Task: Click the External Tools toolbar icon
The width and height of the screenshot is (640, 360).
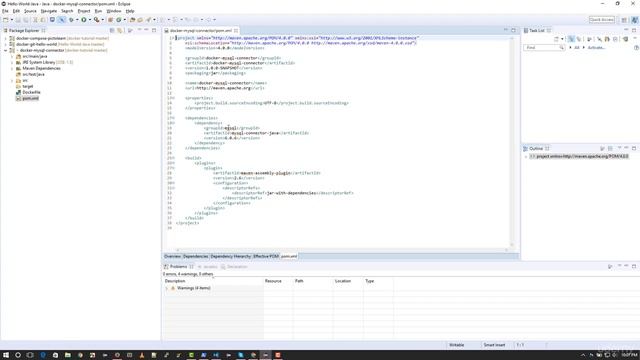Action: [96, 20]
